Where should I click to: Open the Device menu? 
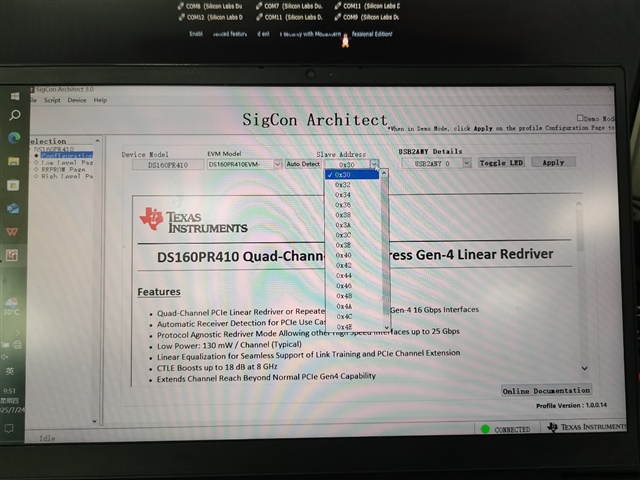[77, 100]
